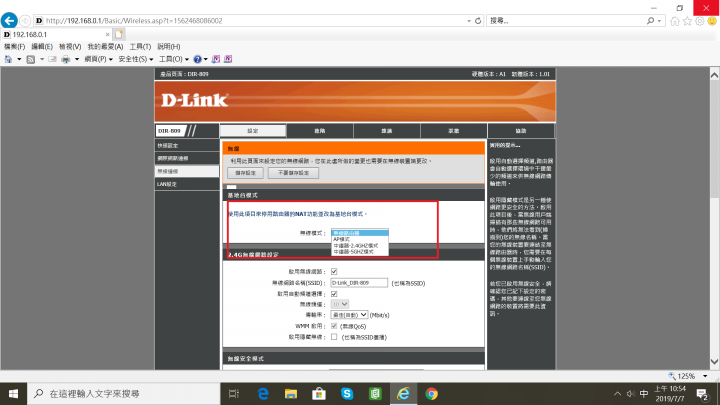Click the volume speaker tray icon
Screen dimensions: 720x405
[630, 394]
